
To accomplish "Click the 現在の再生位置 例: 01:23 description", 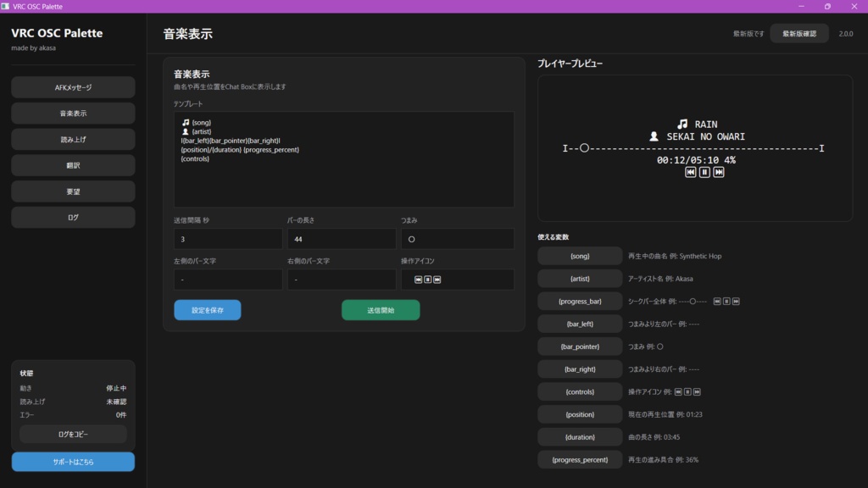I will coord(665,414).
